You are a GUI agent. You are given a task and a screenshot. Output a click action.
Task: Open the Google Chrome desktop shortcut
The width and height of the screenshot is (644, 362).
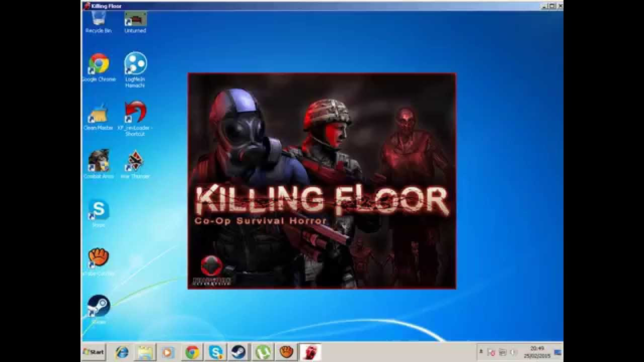click(99, 68)
